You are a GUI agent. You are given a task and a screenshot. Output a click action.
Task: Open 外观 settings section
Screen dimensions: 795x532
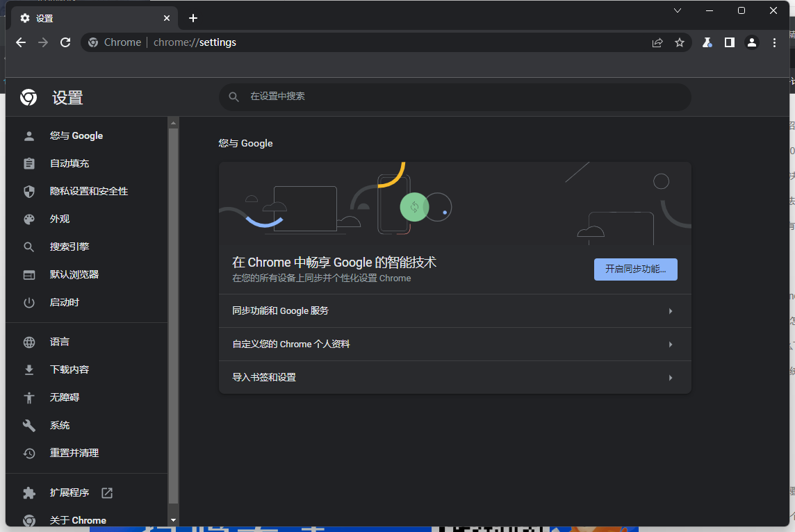click(x=60, y=219)
